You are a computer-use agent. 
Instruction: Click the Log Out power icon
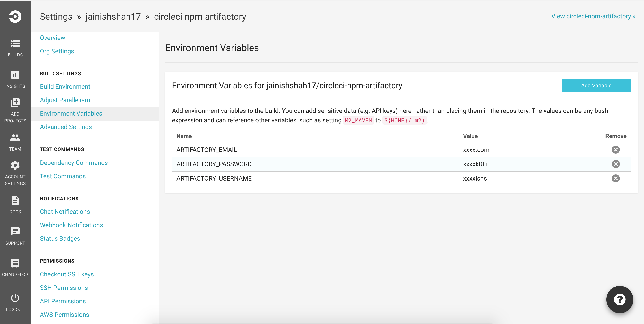[x=15, y=298]
